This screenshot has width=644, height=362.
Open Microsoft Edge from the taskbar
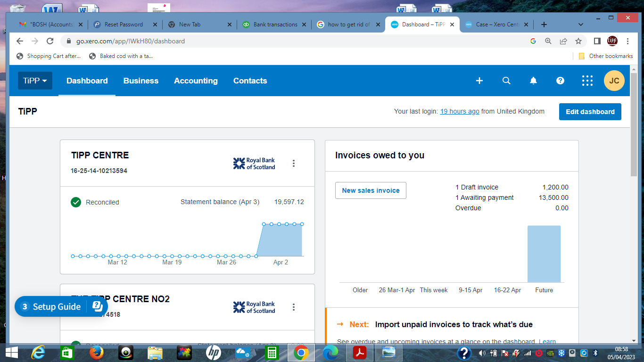330,353
